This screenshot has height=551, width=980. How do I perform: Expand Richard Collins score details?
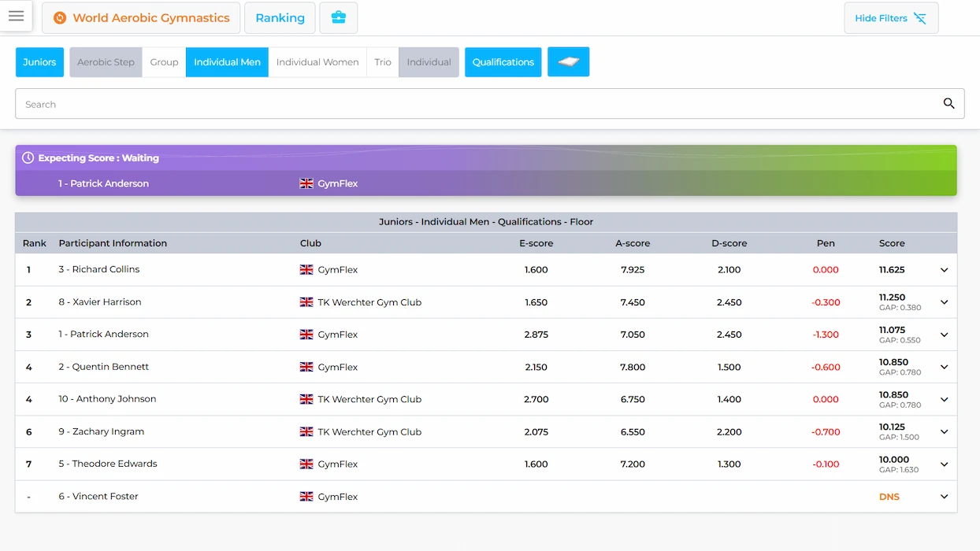coord(944,270)
